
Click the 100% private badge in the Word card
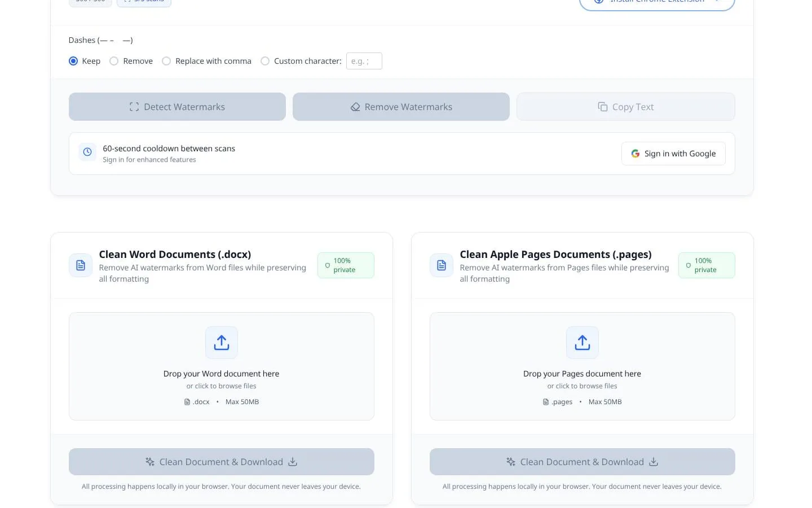click(346, 265)
